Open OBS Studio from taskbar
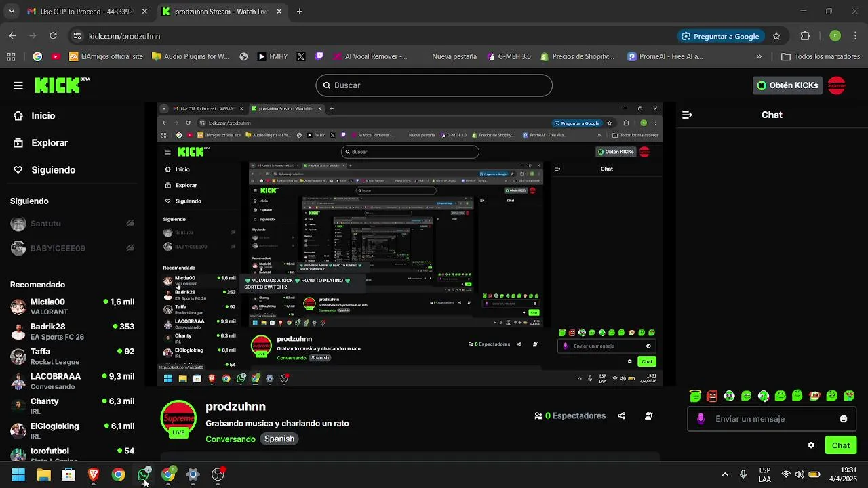The height and width of the screenshot is (488, 868). click(x=218, y=474)
